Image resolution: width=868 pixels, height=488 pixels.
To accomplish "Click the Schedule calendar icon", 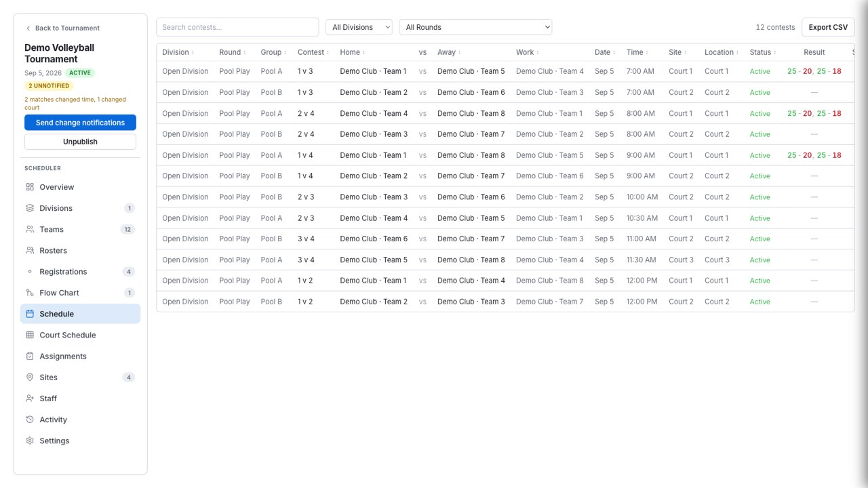I will (30, 314).
